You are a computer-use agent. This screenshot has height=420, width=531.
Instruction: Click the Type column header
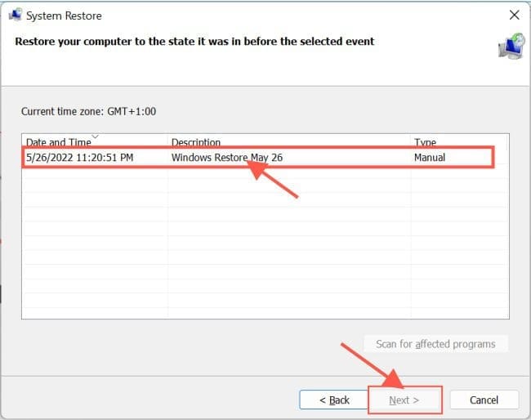[425, 142]
